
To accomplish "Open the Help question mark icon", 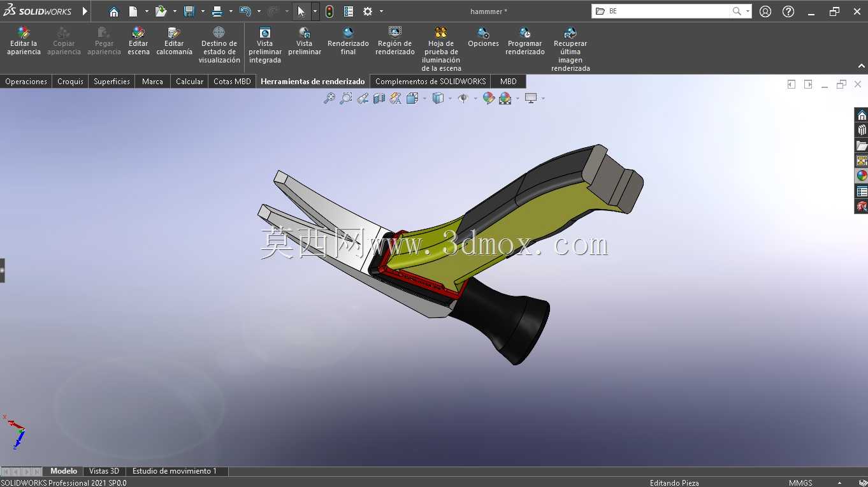I will (x=788, y=11).
